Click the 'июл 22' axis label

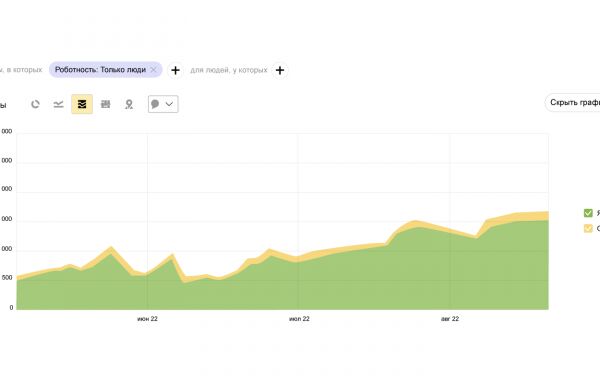click(299, 319)
